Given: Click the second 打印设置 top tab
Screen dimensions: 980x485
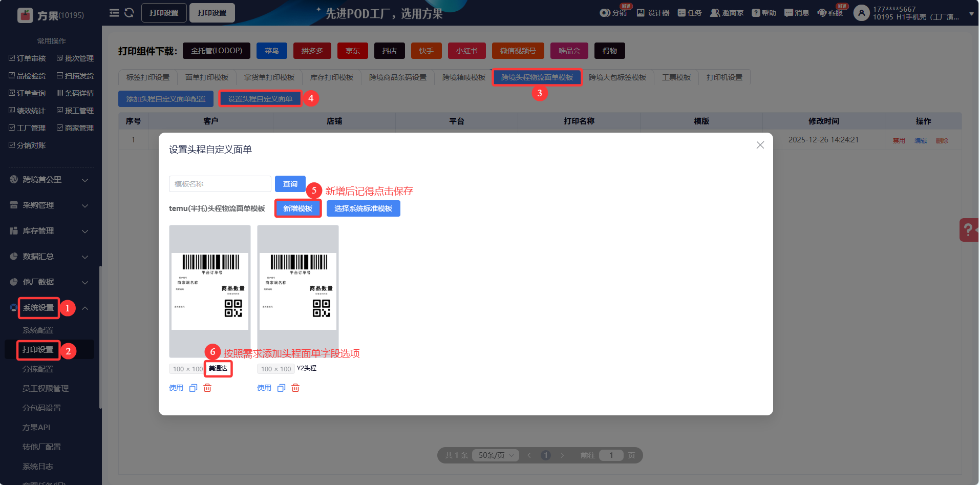Looking at the screenshot, I should click(x=212, y=13).
